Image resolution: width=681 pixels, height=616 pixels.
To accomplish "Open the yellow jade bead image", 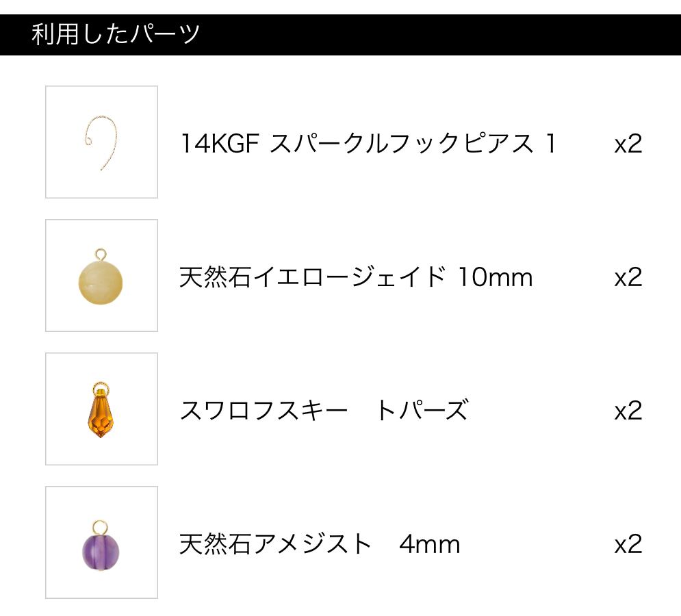I will point(101,276).
